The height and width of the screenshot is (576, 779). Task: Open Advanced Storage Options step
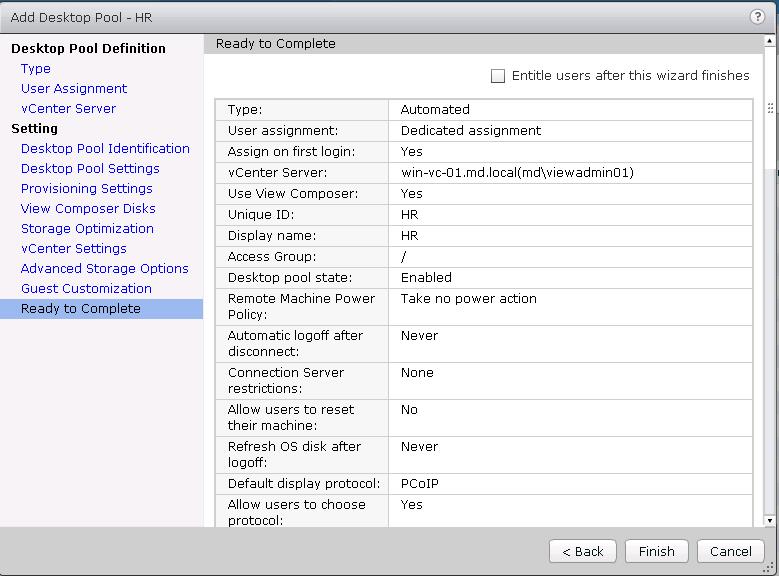[105, 269]
